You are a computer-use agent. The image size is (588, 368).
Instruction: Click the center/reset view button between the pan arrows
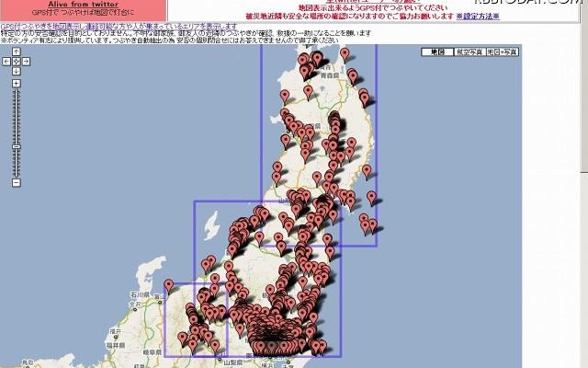(17, 62)
